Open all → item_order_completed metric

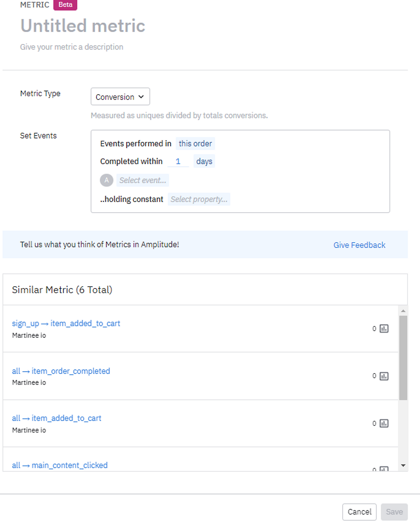tap(61, 371)
